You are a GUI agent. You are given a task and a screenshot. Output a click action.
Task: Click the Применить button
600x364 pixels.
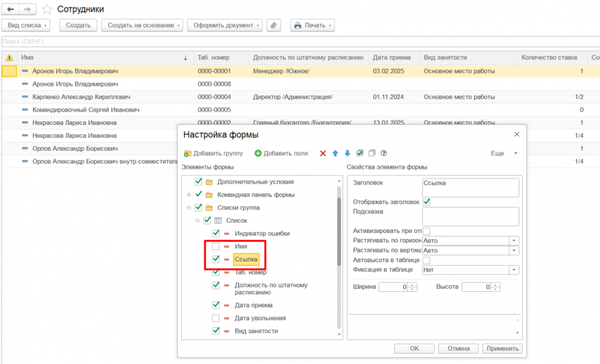pyautogui.click(x=502, y=348)
